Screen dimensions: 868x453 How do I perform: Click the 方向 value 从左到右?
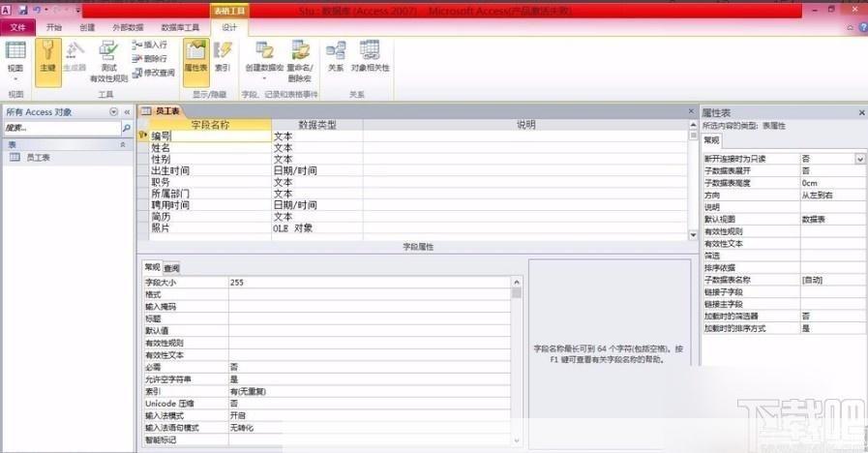pyautogui.click(x=832, y=196)
